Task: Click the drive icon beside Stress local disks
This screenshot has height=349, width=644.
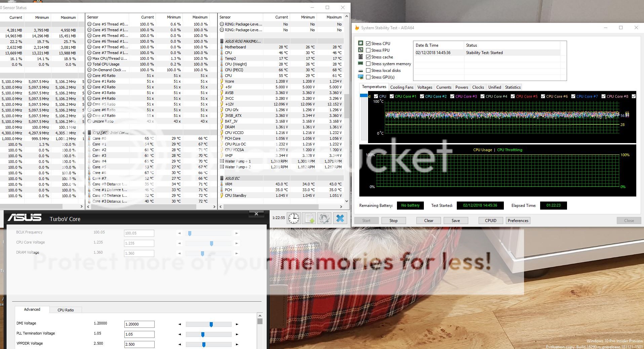Action: [x=361, y=71]
